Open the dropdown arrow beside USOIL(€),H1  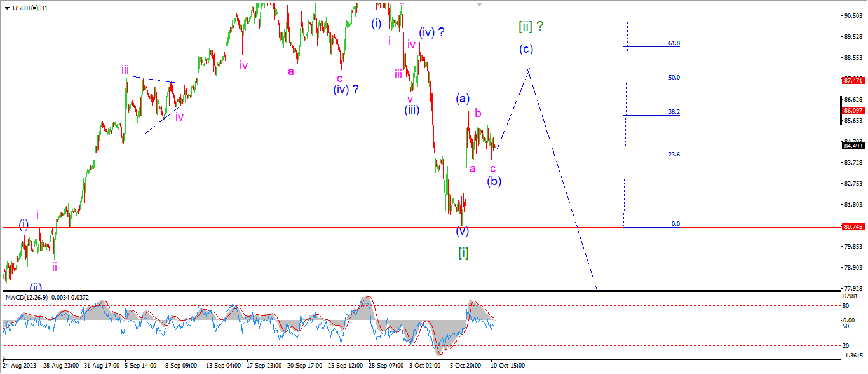click(7, 7)
